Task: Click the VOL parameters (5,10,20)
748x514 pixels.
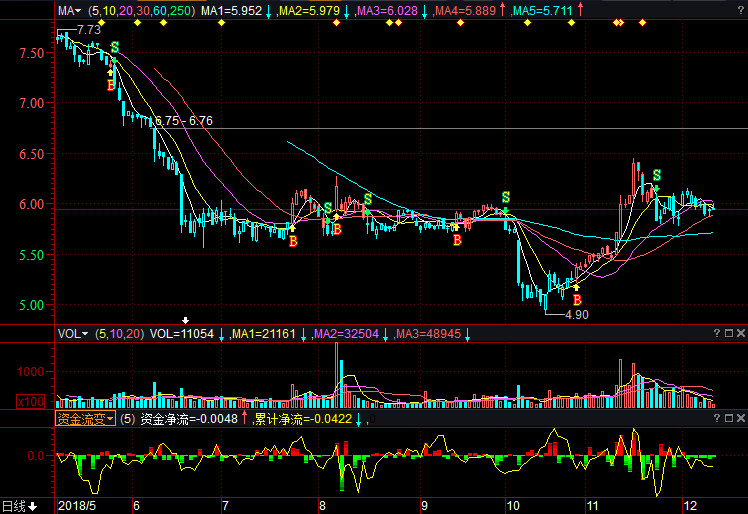Action: point(119,333)
